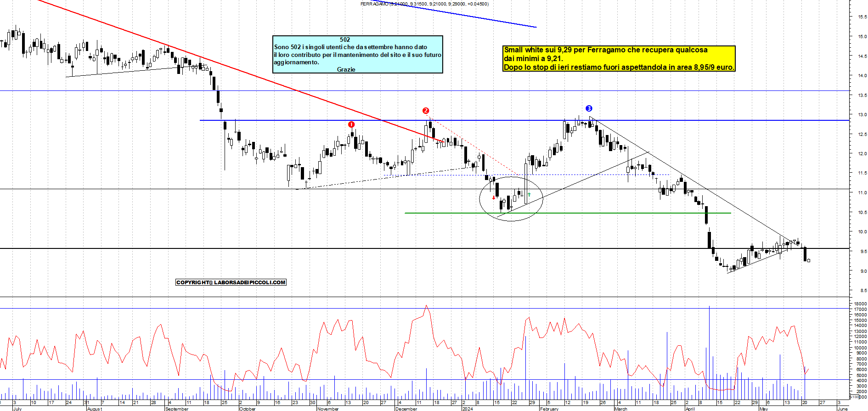Click the 2024 year label on time axis
Viewport: 868px width, 411px height.
468,409
